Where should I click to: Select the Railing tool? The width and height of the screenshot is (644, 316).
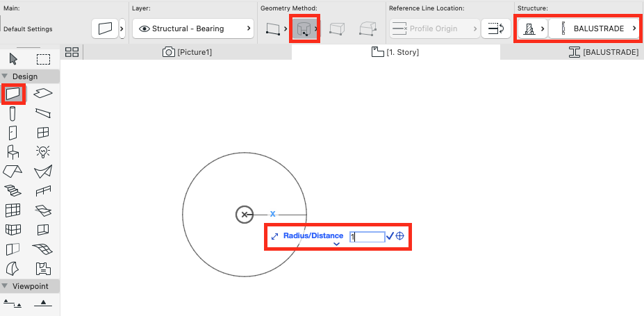[x=43, y=191]
